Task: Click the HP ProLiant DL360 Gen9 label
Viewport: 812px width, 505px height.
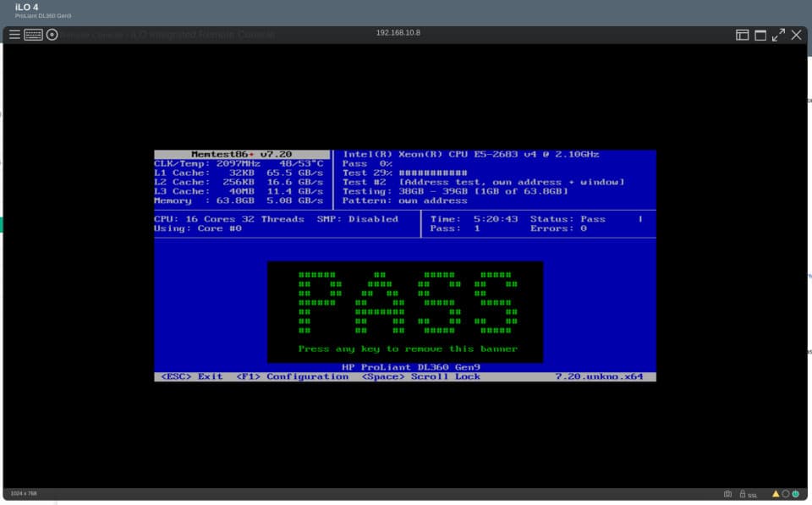Action: pyautogui.click(x=411, y=367)
